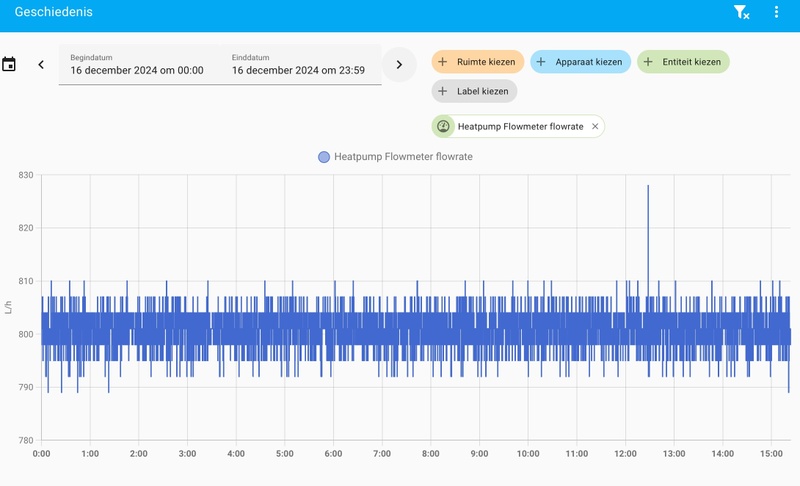Click the 800 y-axis label
The image size is (800, 486).
pos(26,334)
